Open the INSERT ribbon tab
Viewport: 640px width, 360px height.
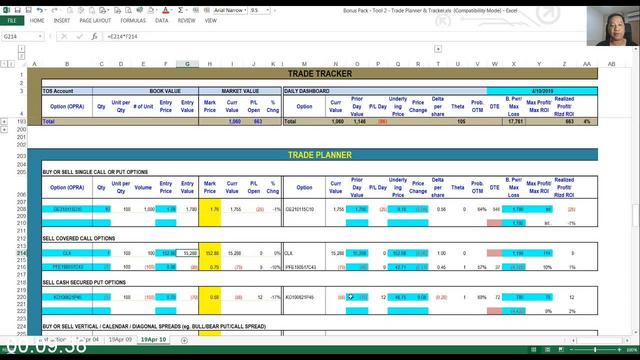tap(62, 20)
